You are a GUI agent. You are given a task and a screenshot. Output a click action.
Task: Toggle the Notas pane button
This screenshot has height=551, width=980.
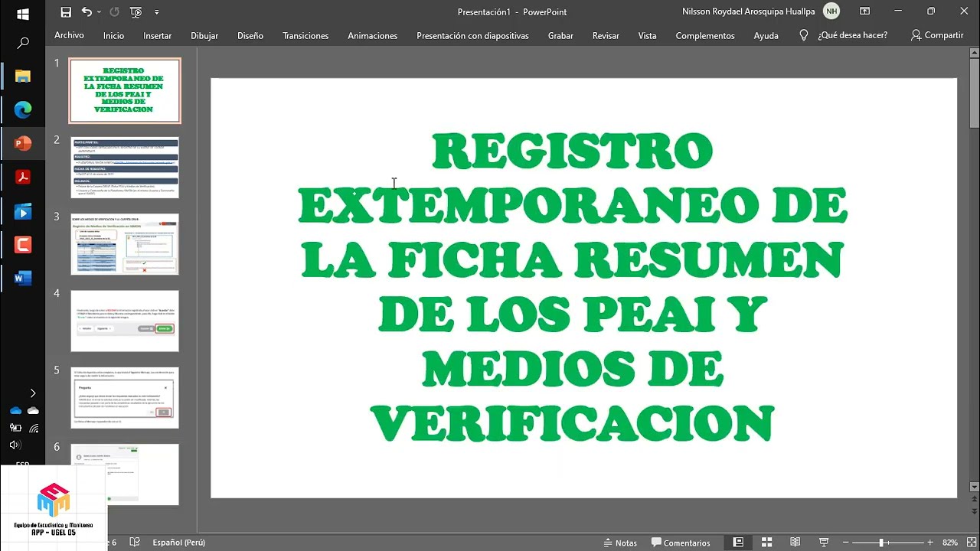click(x=620, y=543)
